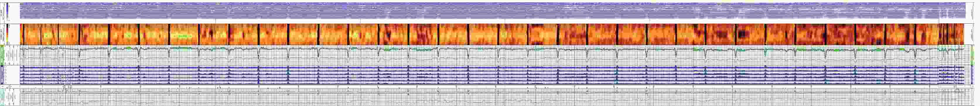Click the bottom gridded gray curve panel

point(491,95)
